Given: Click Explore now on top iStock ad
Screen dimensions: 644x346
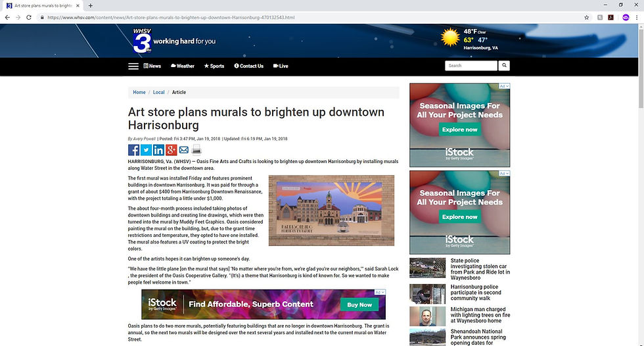Looking at the screenshot, I should point(459,130).
